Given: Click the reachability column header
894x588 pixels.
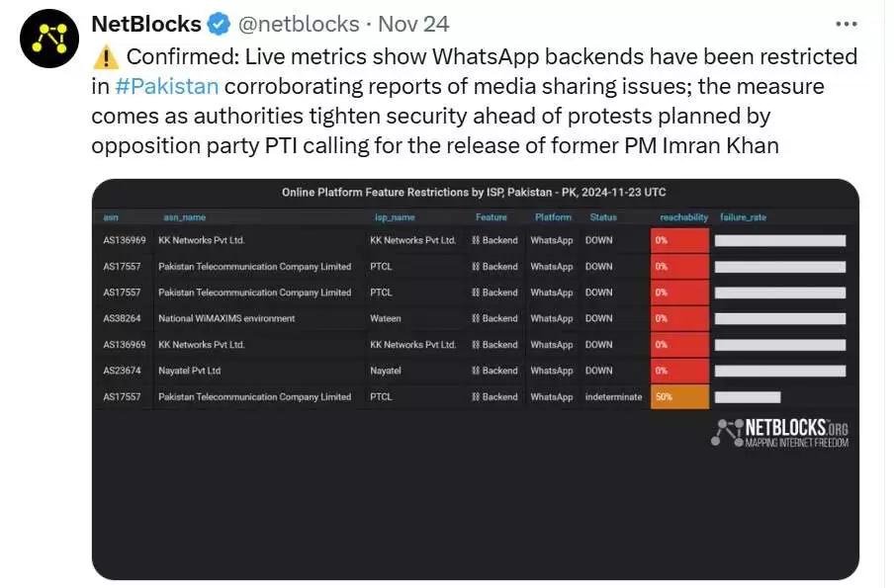Looking at the screenshot, I should pyautogui.click(x=683, y=217).
